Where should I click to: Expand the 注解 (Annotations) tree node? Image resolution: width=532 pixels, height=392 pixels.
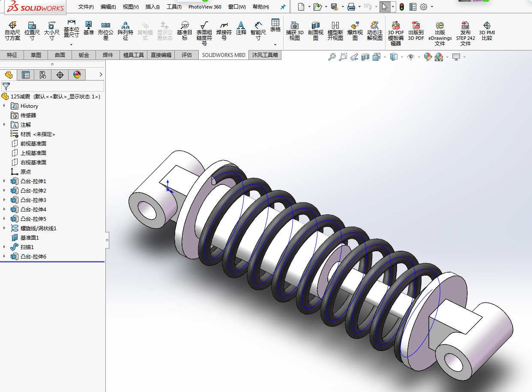coord(4,125)
